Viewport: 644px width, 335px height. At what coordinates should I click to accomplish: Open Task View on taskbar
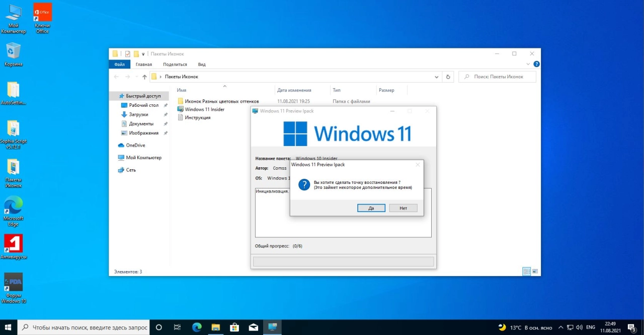point(177,327)
